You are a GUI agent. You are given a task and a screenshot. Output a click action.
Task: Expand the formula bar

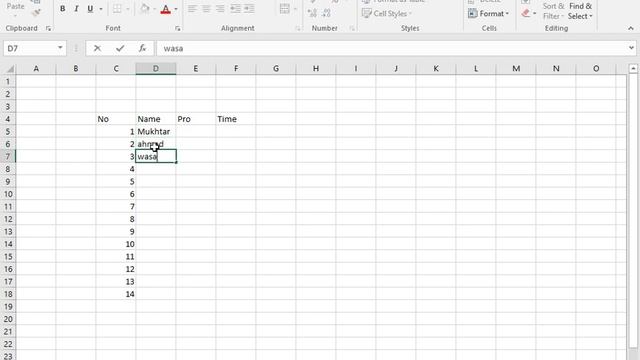click(631, 48)
